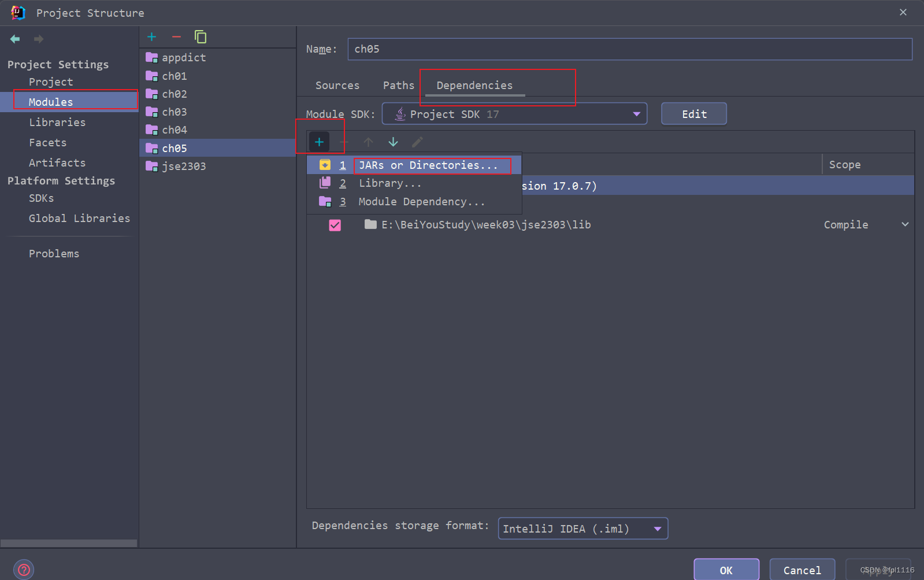Close the Project Structure dialog

(x=903, y=12)
